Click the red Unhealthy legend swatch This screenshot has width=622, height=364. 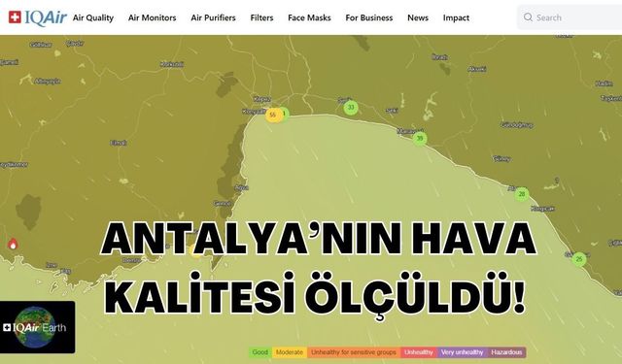(419, 352)
